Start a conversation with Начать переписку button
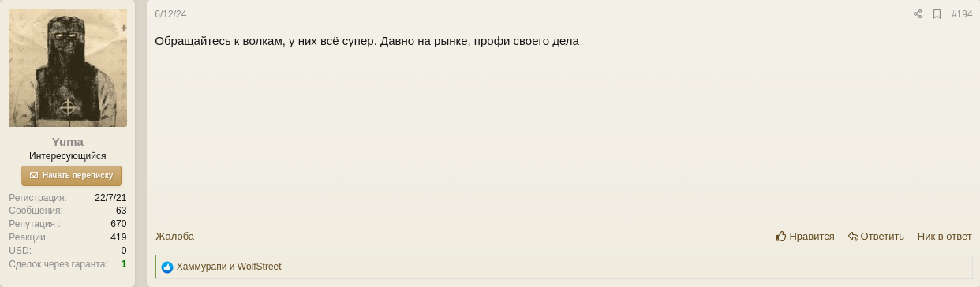 71,175
